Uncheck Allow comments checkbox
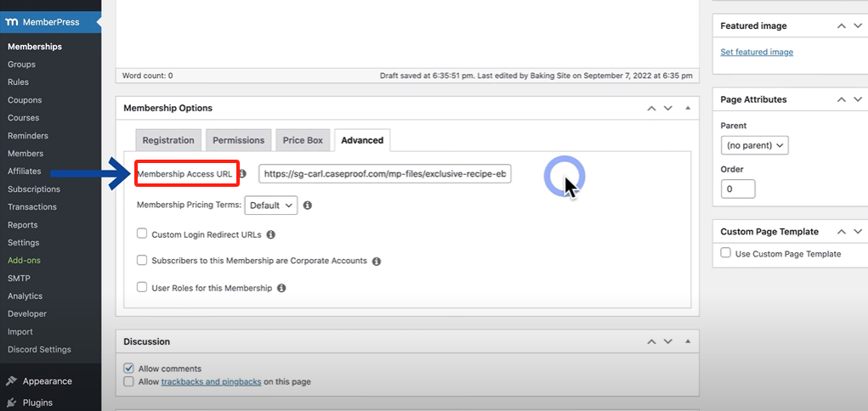This screenshot has height=411, width=868. (x=129, y=369)
